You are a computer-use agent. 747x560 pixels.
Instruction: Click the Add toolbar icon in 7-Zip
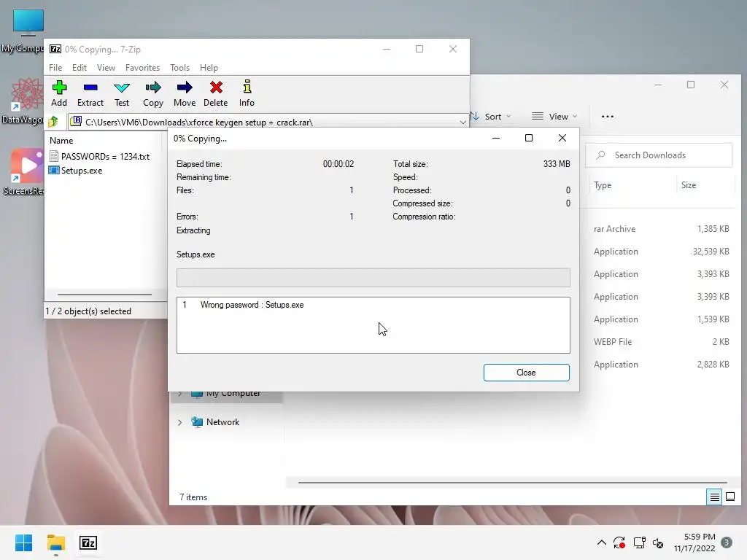click(59, 93)
